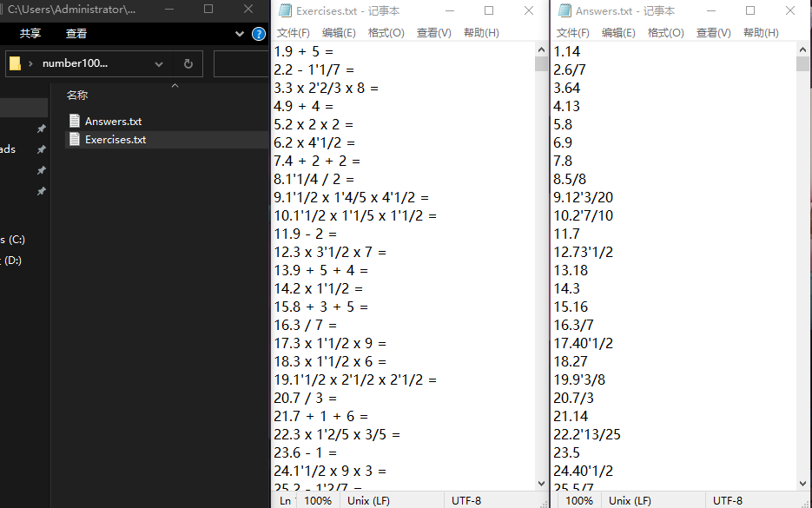This screenshot has width=812, height=508.
Task: Click the Notepad icon in Answers.txt title bar
Action: click(564, 11)
